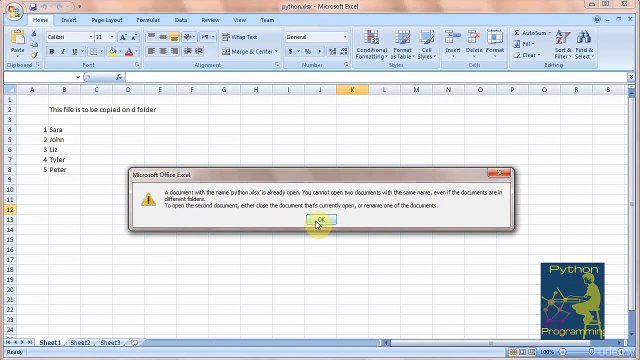Click the Office button logo
Viewport: 640px width, 360px height.
tap(14, 11)
